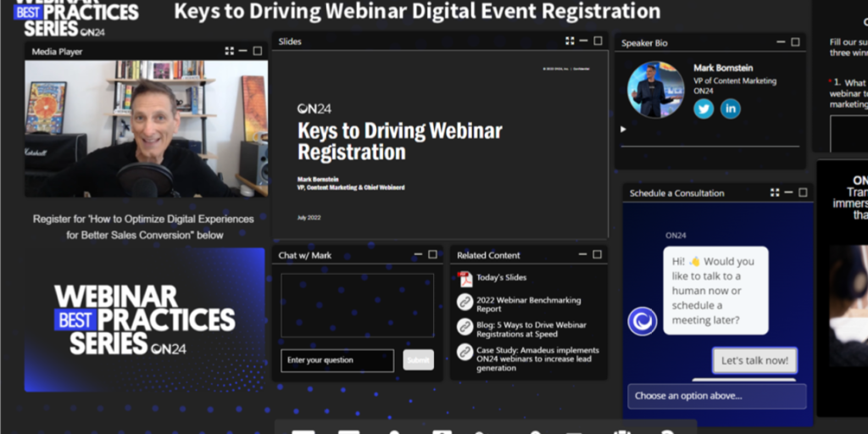Click Today's Slides link text
Image resolution: width=868 pixels, height=434 pixels.
coord(502,277)
